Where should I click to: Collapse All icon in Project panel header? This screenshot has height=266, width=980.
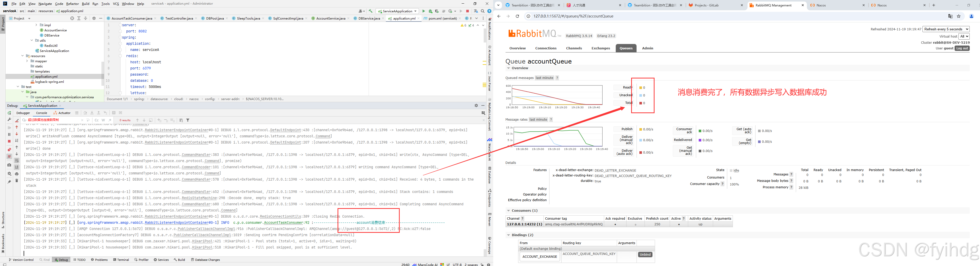(85, 18)
